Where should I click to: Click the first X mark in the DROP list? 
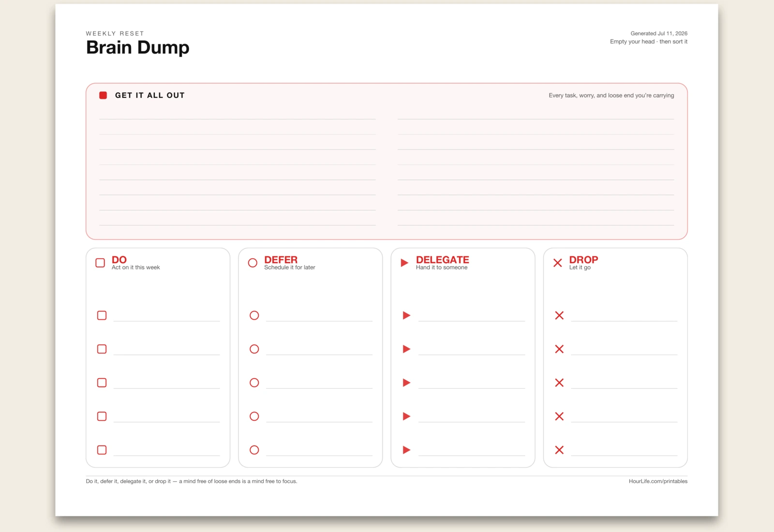click(x=559, y=315)
